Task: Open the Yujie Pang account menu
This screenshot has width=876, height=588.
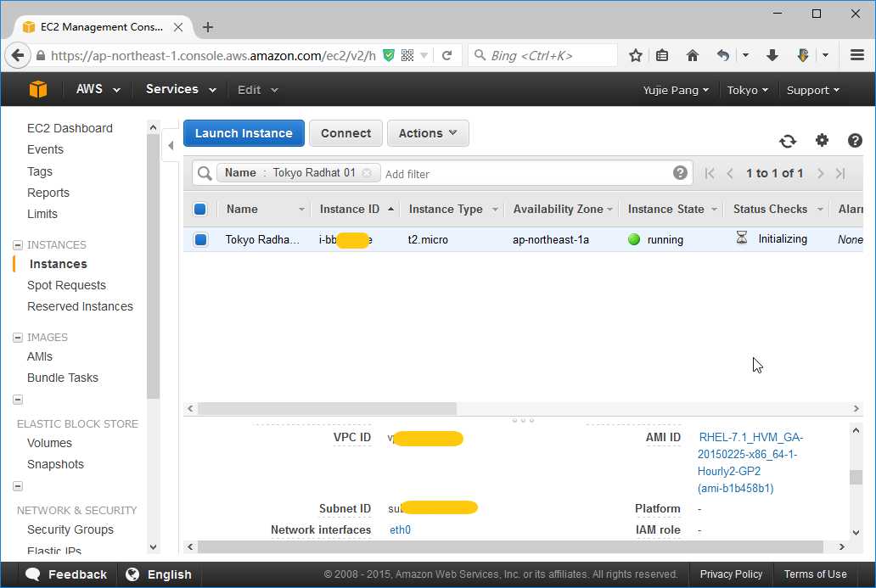Action: coord(676,90)
